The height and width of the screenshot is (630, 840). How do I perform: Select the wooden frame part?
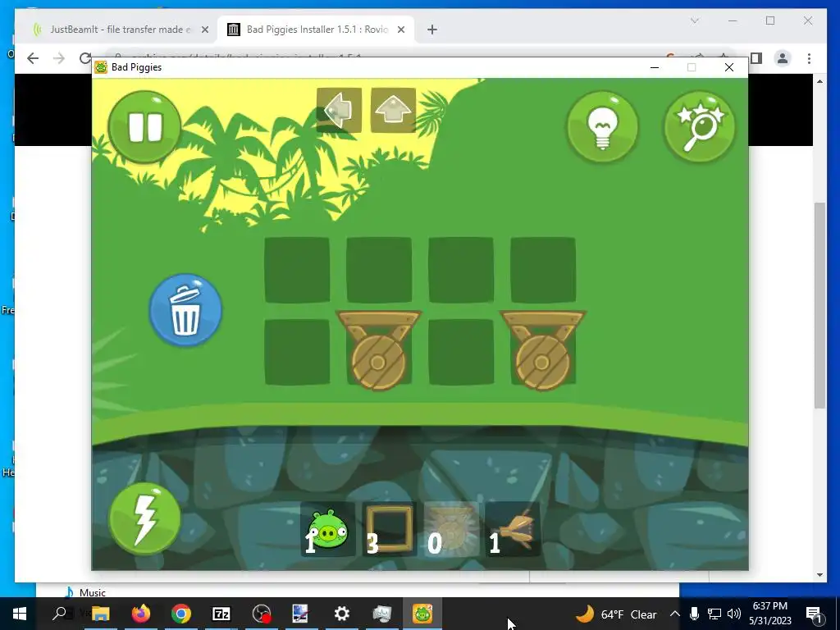click(x=390, y=529)
